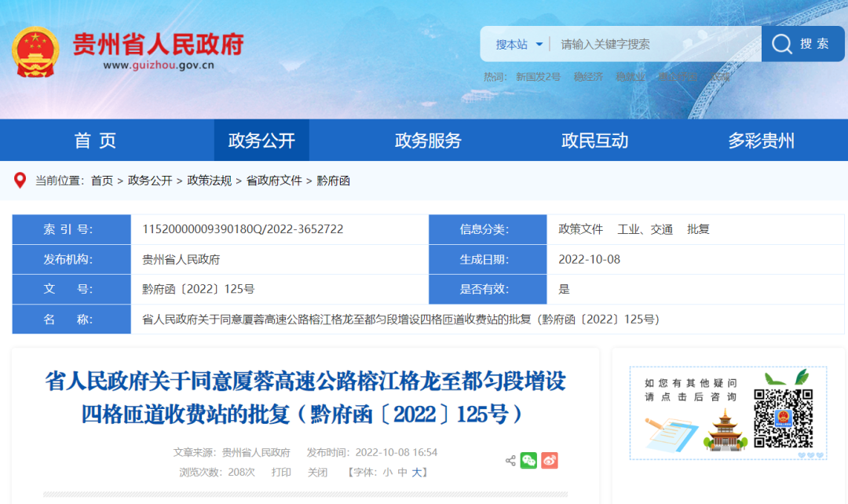848x504 pixels.
Task: Go to 首页 in the breadcrumb
Action: [x=101, y=181]
